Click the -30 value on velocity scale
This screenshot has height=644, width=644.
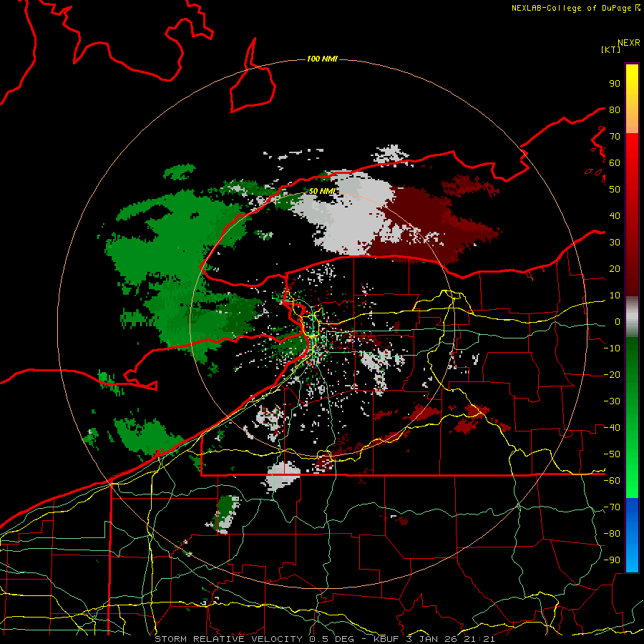[x=612, y=401]
